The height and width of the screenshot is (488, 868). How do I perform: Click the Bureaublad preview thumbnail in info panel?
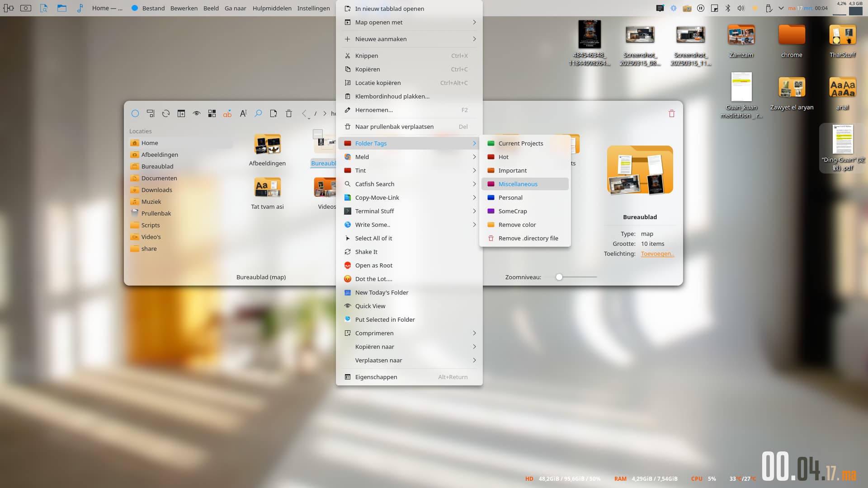640,170
